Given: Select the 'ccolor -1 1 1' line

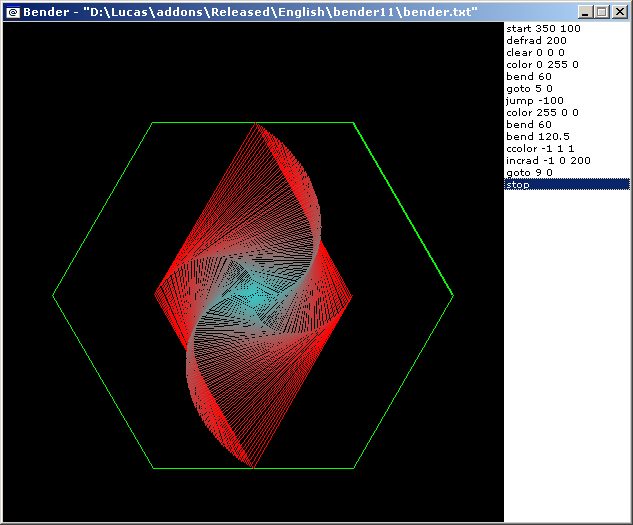Looking at the screenshot, I should click(x=567, y=149).
